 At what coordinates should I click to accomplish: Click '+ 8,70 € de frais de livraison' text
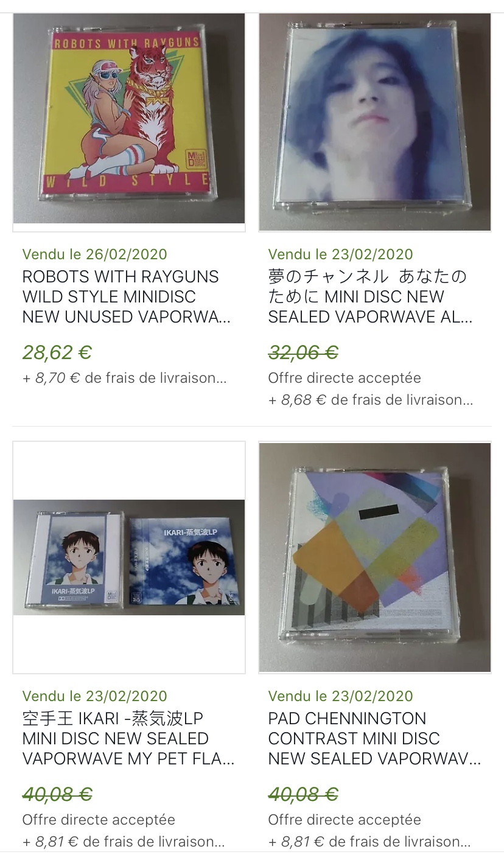tap(125, 378)
